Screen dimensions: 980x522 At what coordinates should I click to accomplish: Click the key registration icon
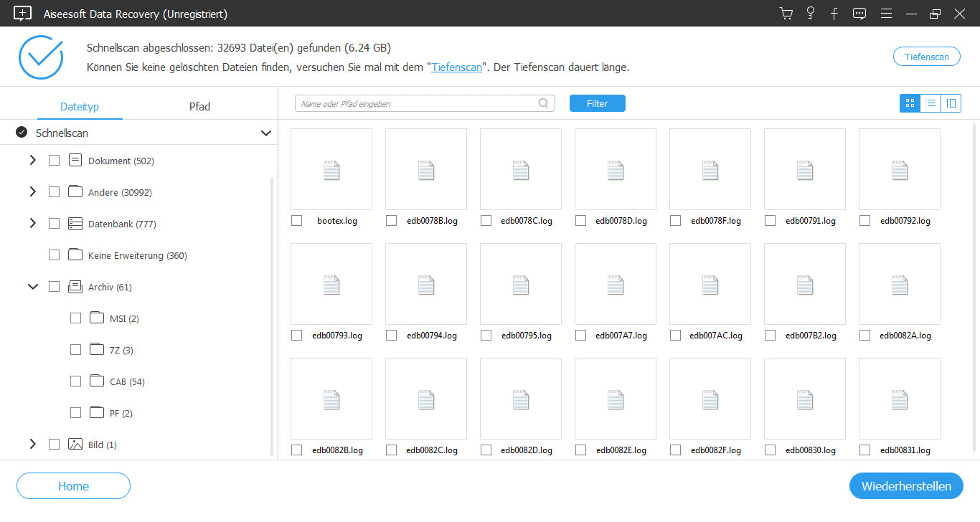[x=810, y=14]
